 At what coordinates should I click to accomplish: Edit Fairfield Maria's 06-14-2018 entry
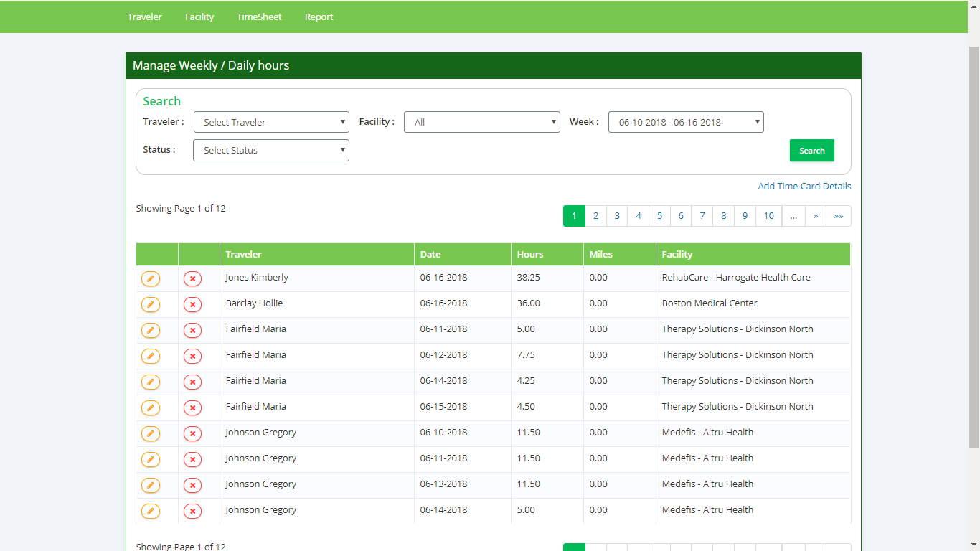click(x=151, y=382)
